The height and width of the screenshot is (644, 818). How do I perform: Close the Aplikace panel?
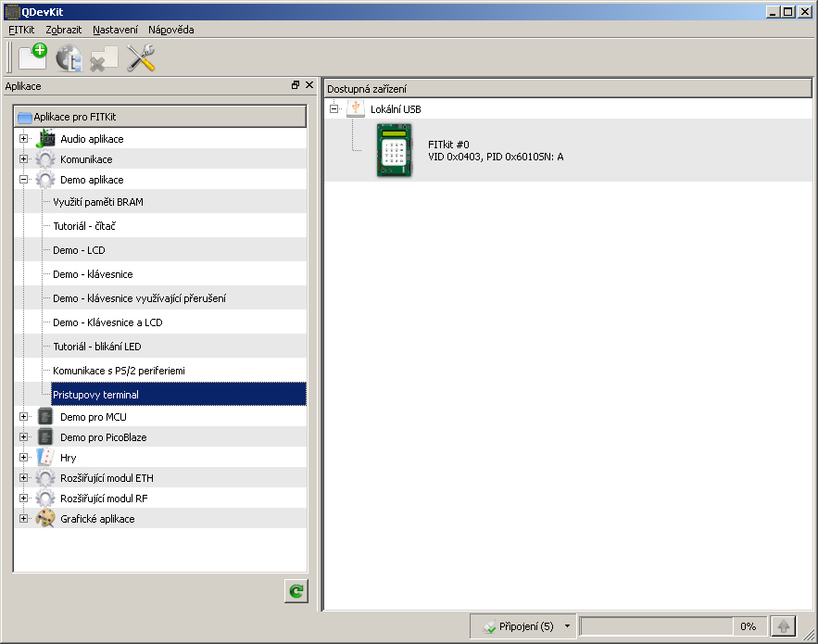click(x=309, y=85)
